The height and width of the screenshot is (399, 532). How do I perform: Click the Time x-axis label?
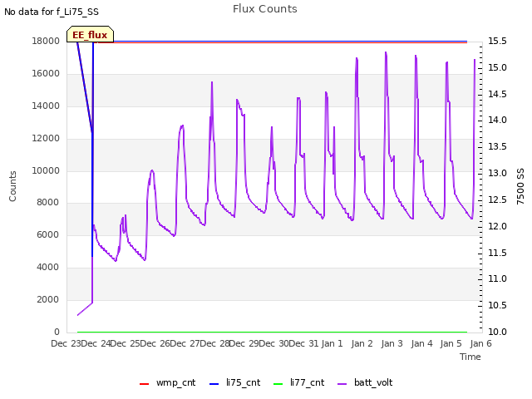tap(470, 357)
